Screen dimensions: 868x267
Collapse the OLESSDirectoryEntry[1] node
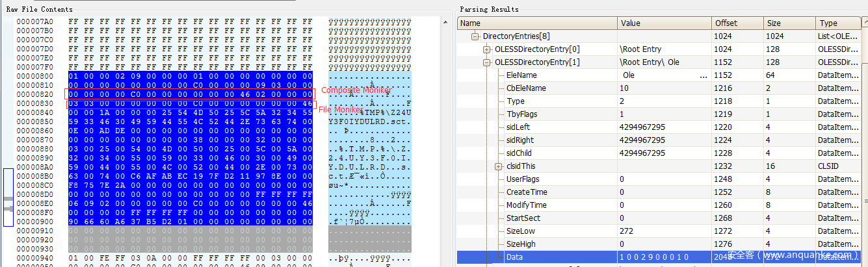click(x=488, y=62)
